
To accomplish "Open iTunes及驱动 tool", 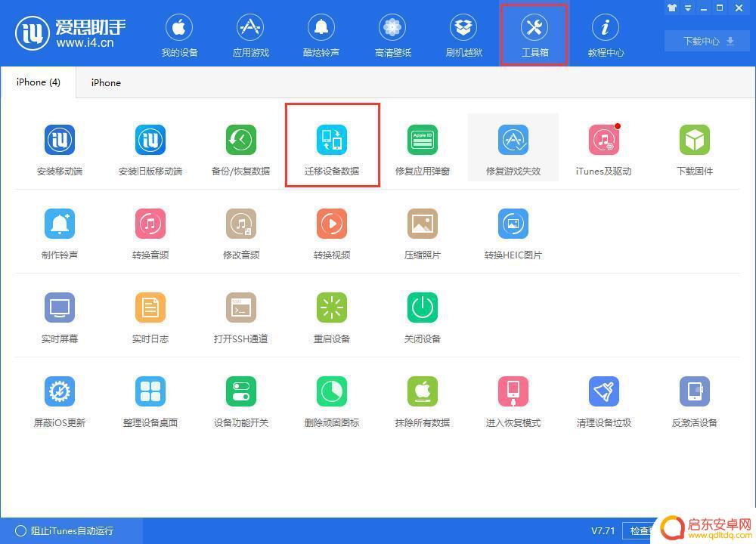I will tap(603, 150).
